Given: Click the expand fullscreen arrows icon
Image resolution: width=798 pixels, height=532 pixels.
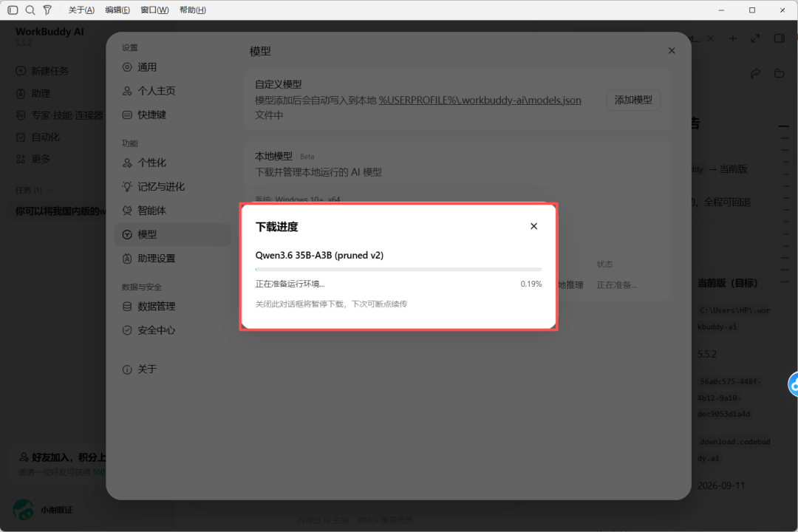Looking at the screenshot, I should pyautogui.click(x=755, y=38).
